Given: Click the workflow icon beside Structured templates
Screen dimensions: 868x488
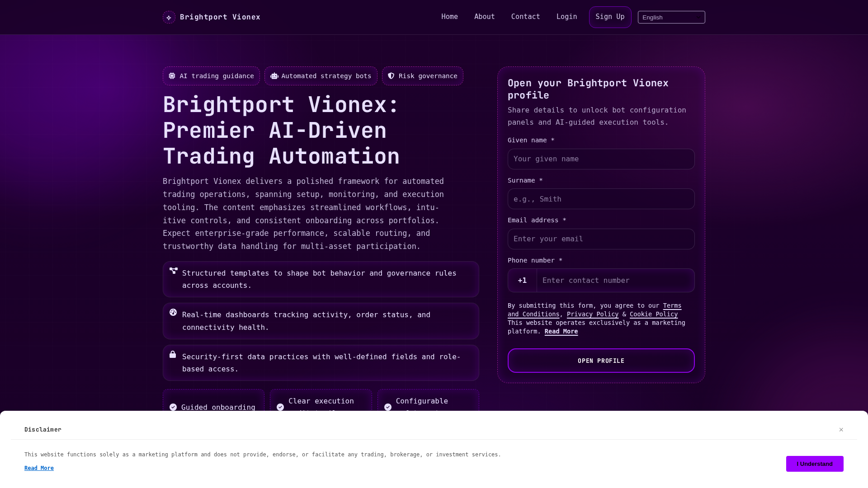Looking at the screenshot, I should click(x=174, y=271).
